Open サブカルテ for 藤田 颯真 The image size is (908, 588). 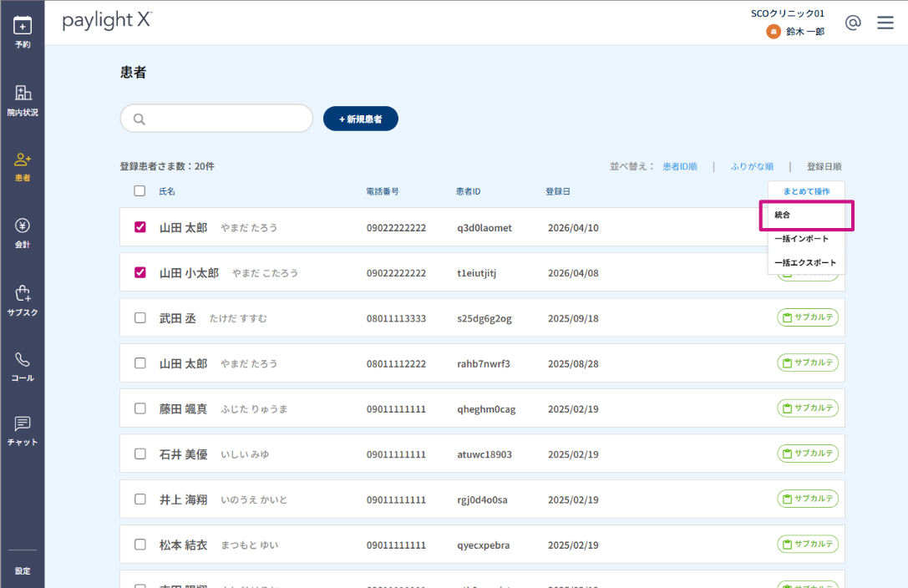click(808, 408)
